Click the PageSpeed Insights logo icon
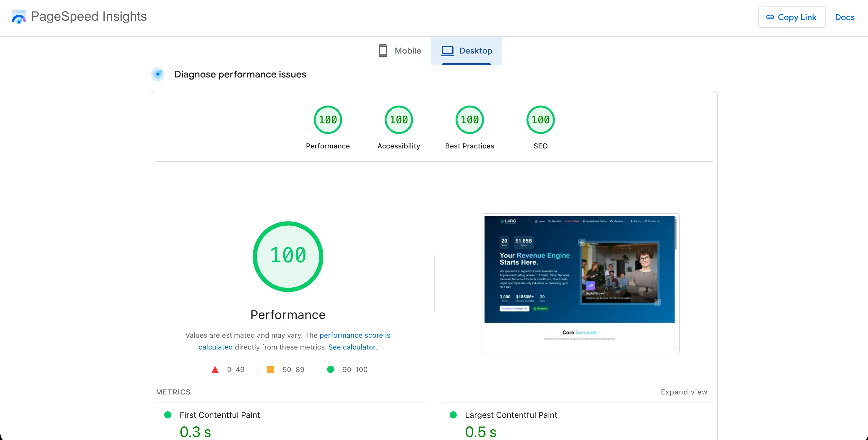Screen dimensions: 868x440 [x=19, y=17]
